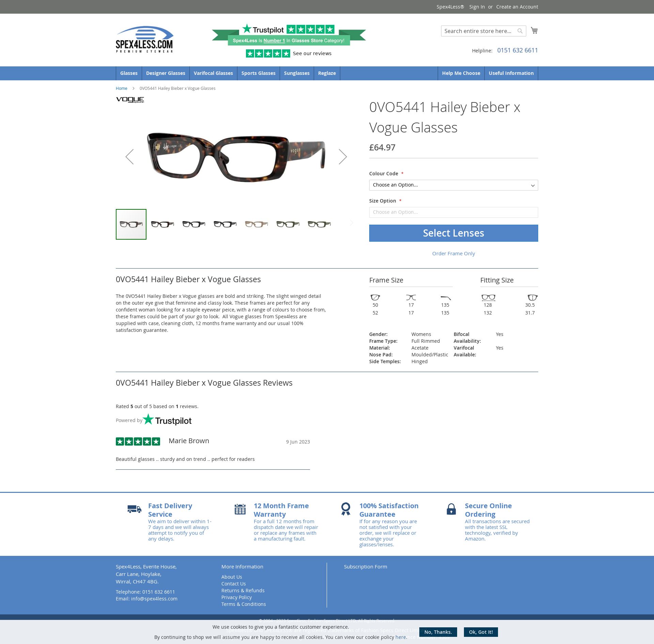
Task: Select the seventh frame thumbnail
Action: (319, 224)
